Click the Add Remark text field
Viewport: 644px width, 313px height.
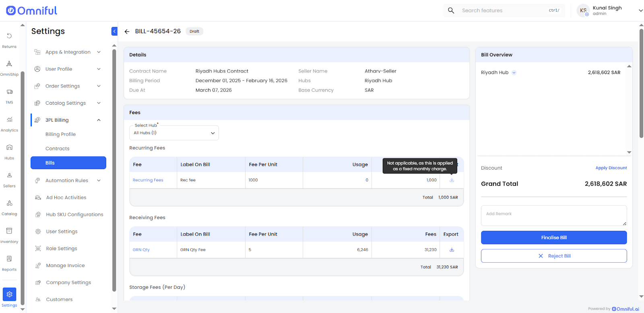point(553,216)
